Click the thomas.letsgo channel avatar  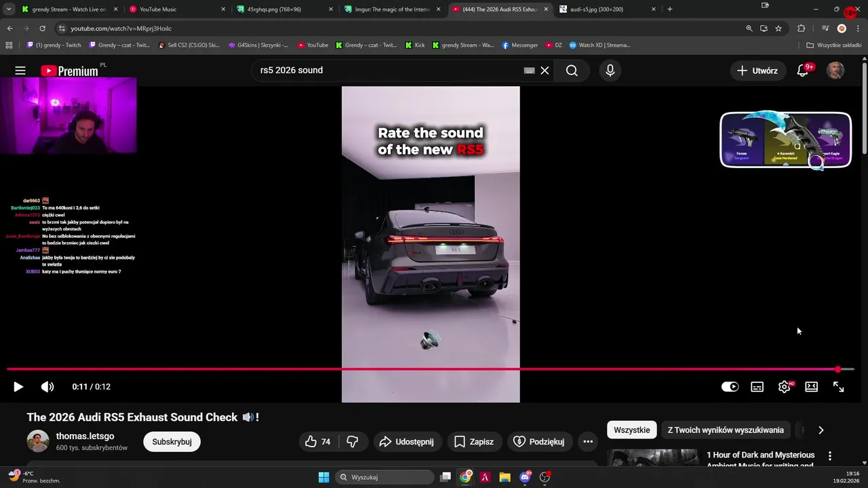tap(38, 441)
